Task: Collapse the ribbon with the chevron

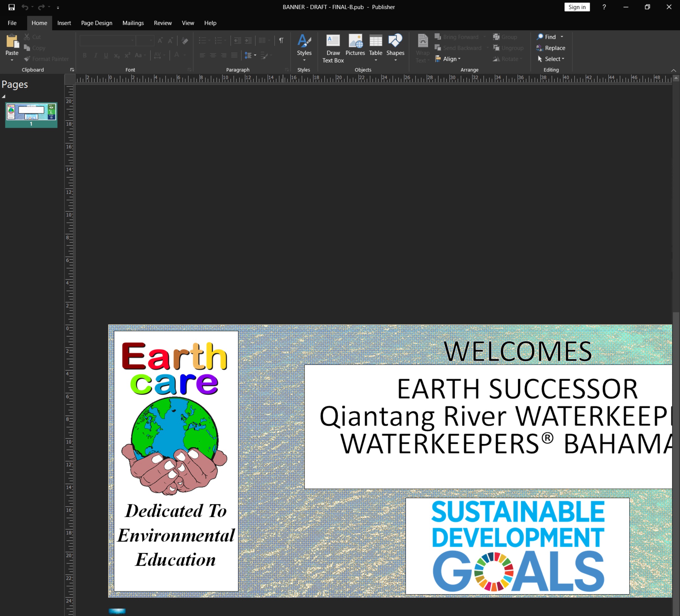Action: (673, 70)
